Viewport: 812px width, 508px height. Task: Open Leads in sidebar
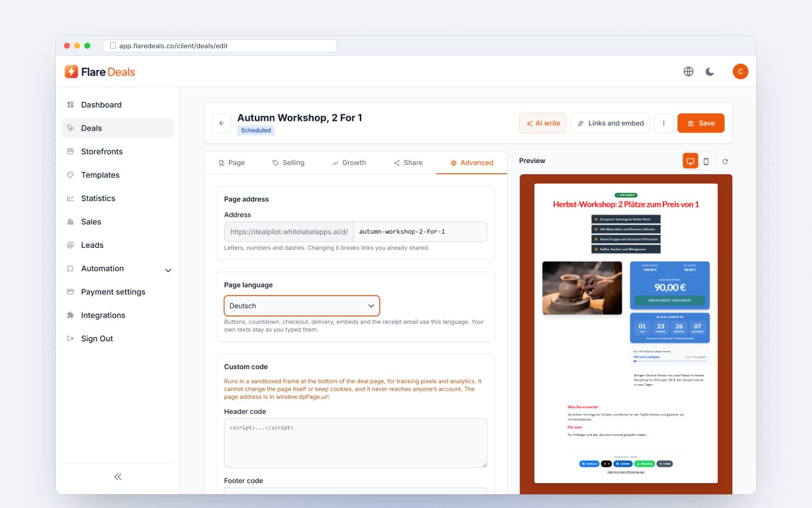(x=118, y=245)
